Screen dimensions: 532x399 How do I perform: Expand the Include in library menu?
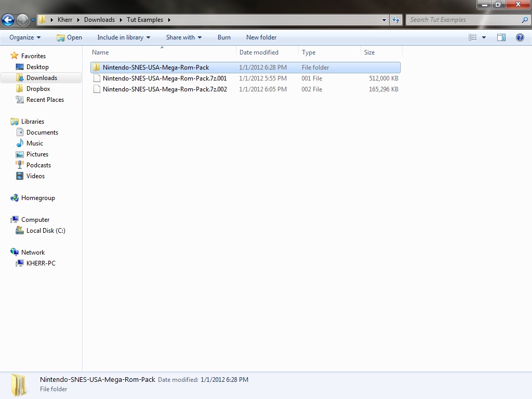pyautogui.click(x=123, y=37)
